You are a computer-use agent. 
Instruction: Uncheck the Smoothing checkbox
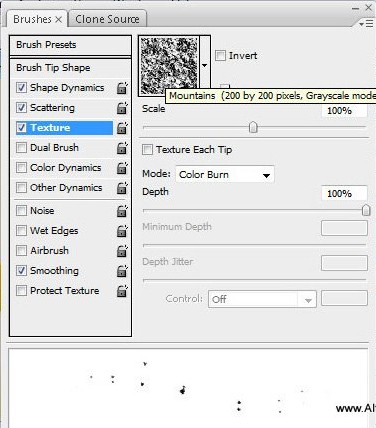coord(21,271)
